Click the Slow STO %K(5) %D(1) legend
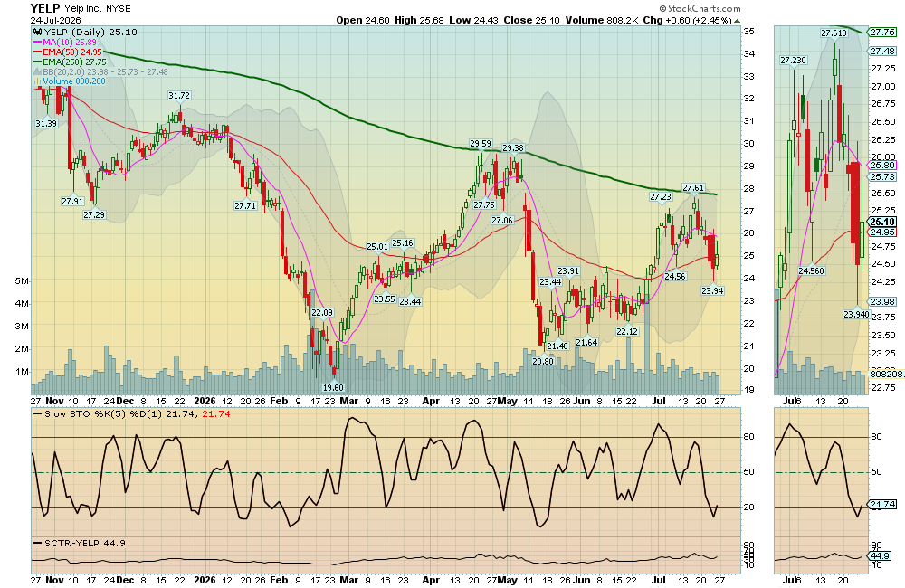The height and width of the screenshot is (588, 905). (132, 413)
